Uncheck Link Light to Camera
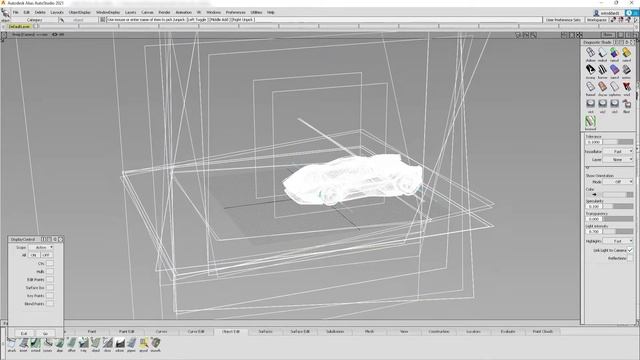 630,250
